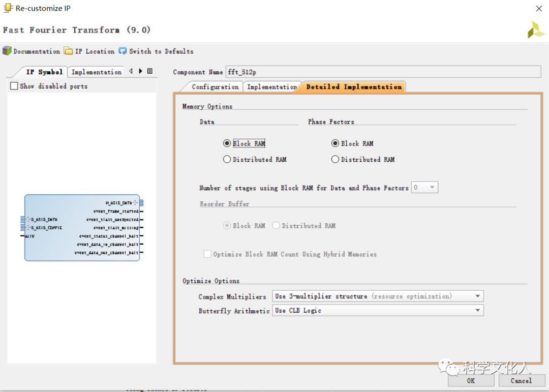This screenshot has height=392, width=549.
Task: Open the Butterfly Arithmetic dropdown
Action: coord(378,310)
